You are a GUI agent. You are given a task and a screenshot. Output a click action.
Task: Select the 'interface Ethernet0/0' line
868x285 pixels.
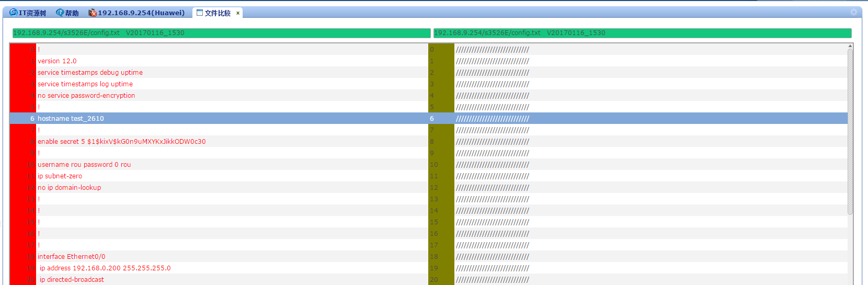[71, 257]
